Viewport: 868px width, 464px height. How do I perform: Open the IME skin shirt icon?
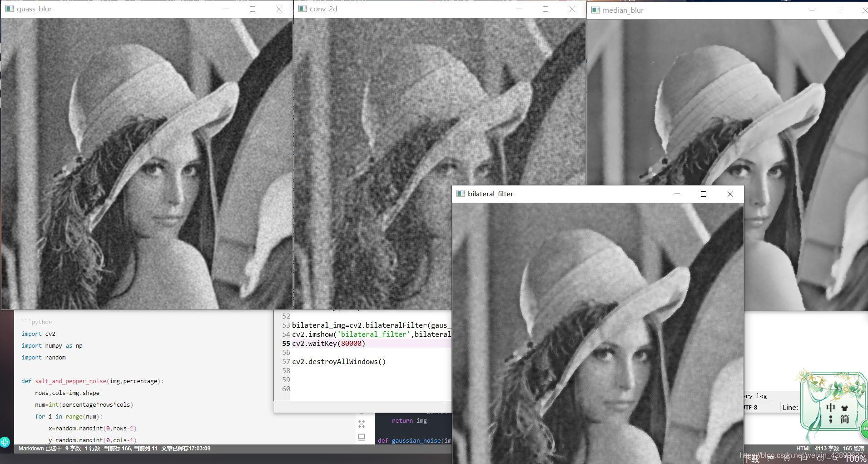[x=844, y=408]
